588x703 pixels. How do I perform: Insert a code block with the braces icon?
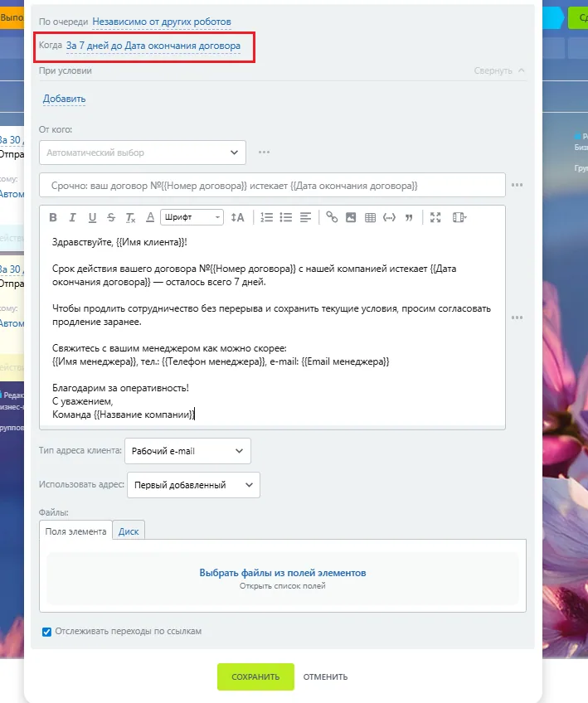pos(389,217)
